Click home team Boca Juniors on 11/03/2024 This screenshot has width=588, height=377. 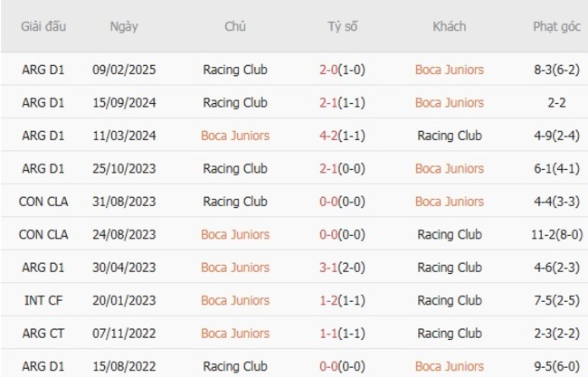click(235, 136)
